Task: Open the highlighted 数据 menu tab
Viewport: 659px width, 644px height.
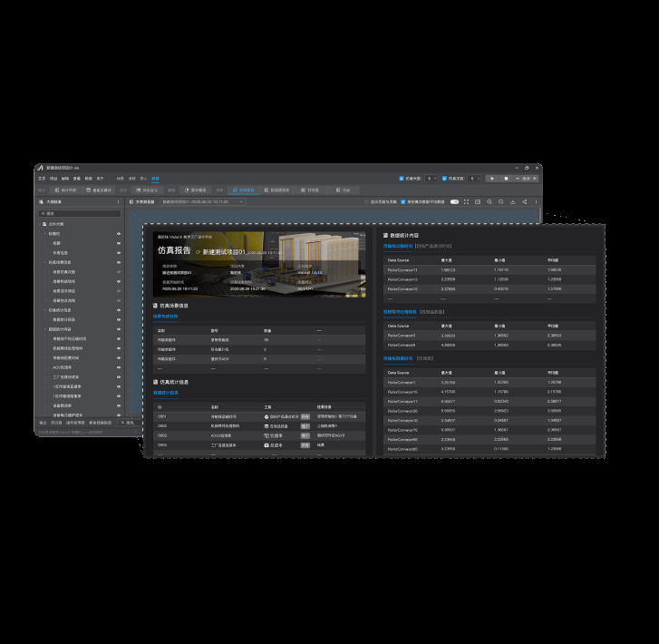Action: pos(155,179)
